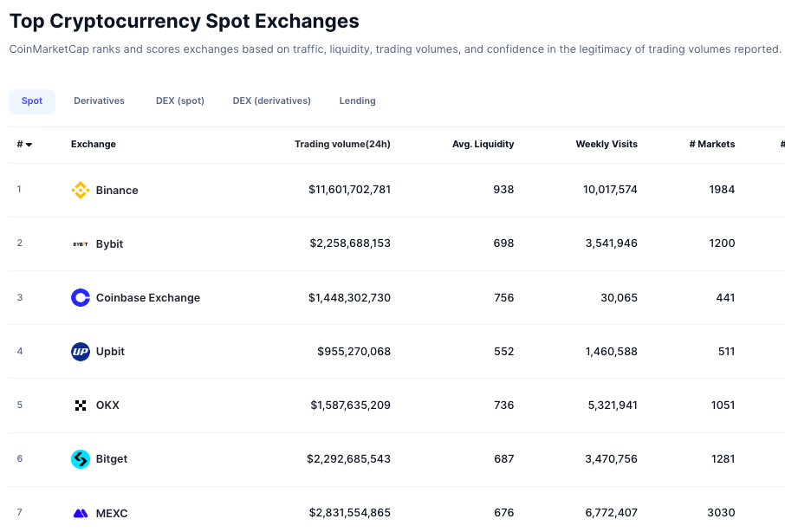Click rank number 7 for MEXC

click(20, 512)
